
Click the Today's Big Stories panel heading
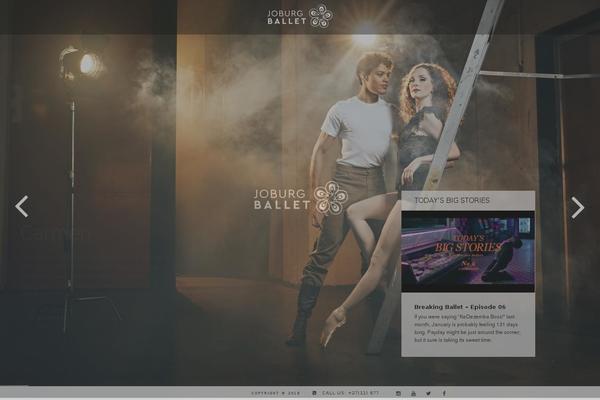(452, 200)
